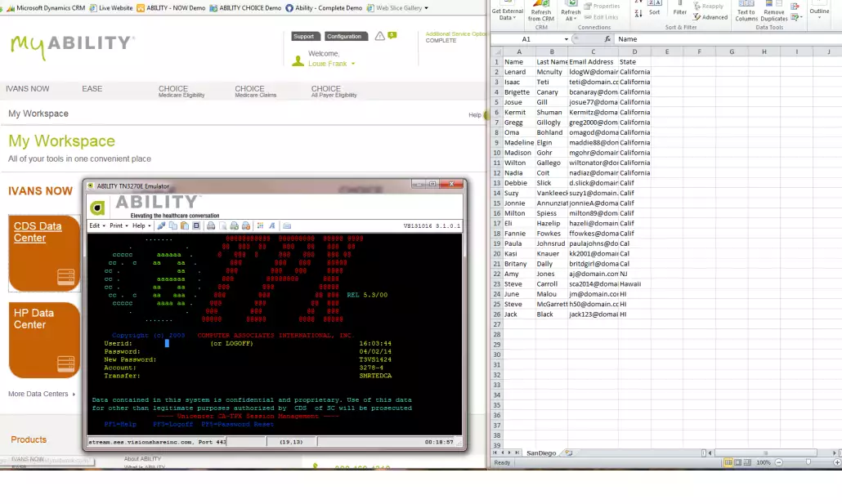
Task: Click the Paste icon in emulator toolbar
Action: (x=185, y=225)
